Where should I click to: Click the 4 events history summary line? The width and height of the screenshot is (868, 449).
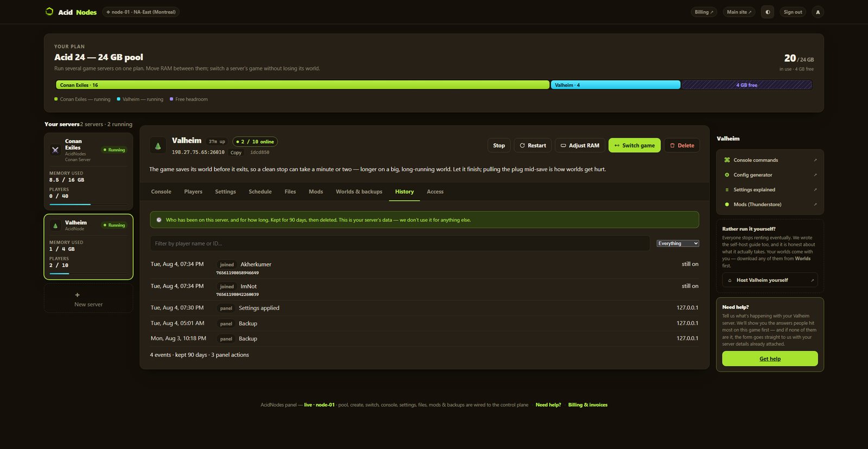coord(200,355)
